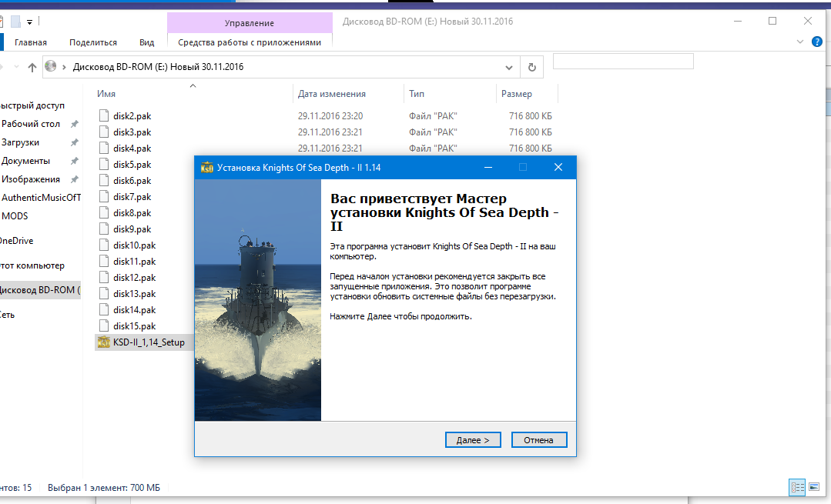This screenshot has width=831, height=504.
Task: Click the pin icon next to Загрузки
Action: [75, 142]
